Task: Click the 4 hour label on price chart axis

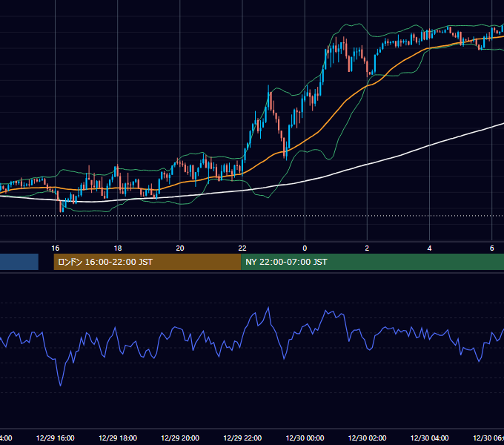Action: coord(429,248)
